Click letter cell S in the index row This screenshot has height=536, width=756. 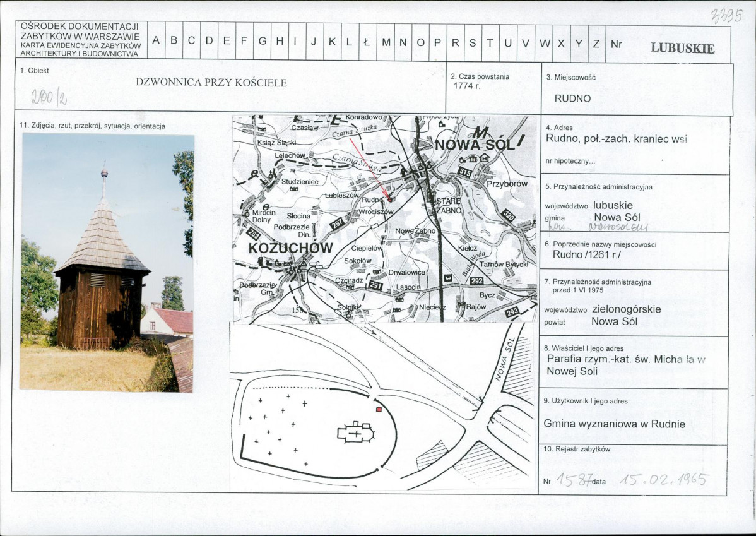473,43
